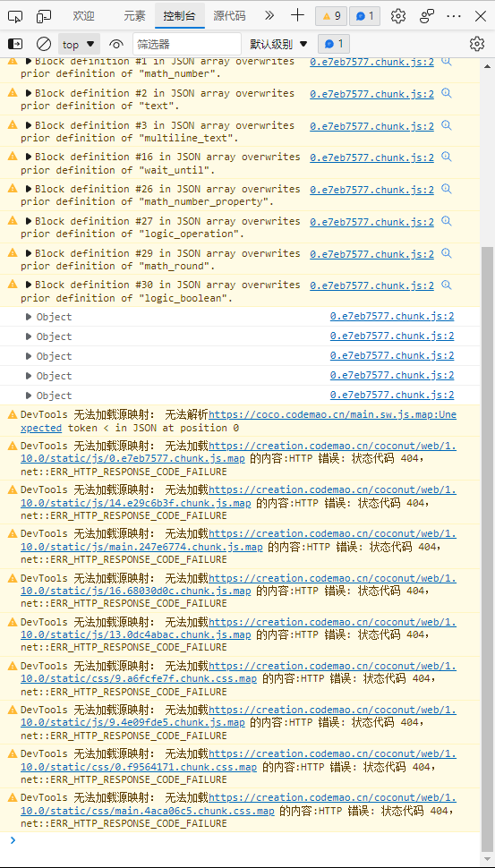Open the 欢迎 tab
This screenshot has width=495, height=868.
(83, 16)
